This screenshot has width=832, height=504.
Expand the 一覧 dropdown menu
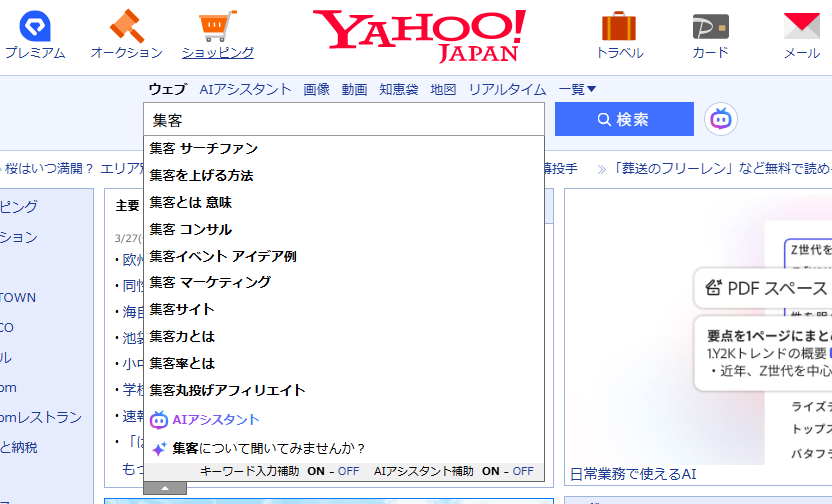click(577, 89)
